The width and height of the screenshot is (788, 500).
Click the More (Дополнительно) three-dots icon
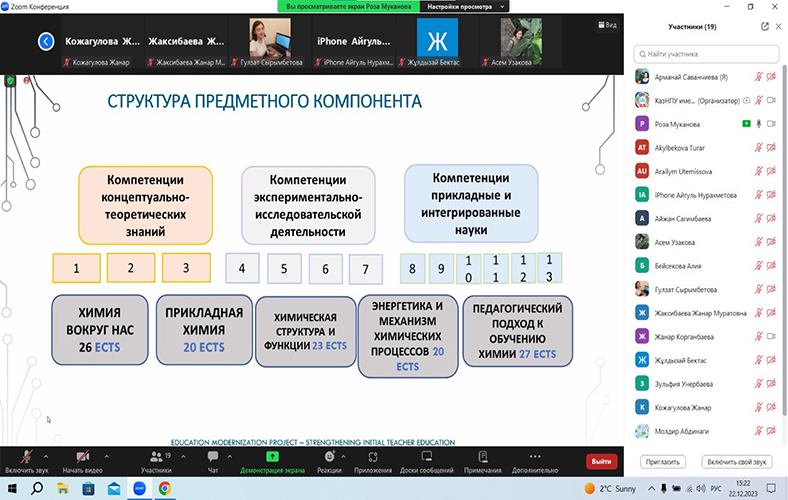(x=534, y=459)
